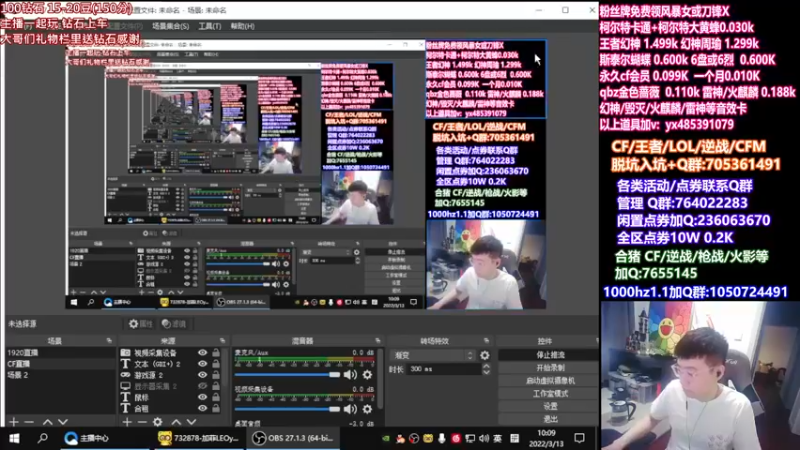Open the 帮助(H) menu

point(242,26)
